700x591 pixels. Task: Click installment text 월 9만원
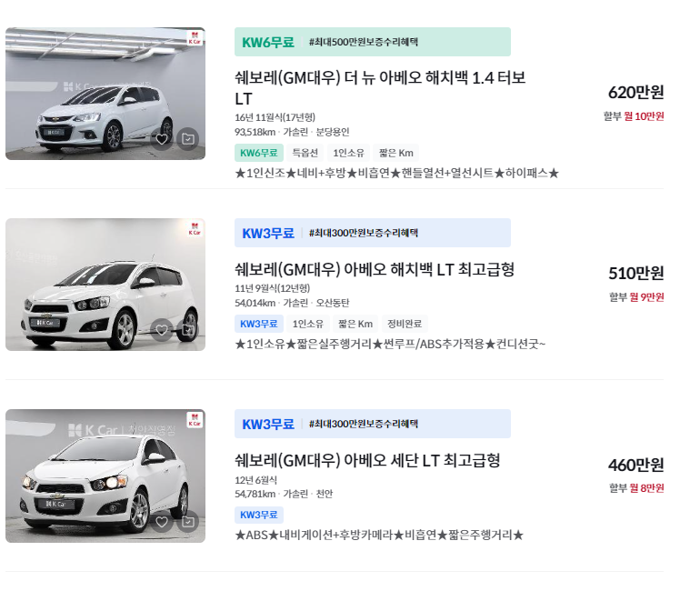[646, 296]
